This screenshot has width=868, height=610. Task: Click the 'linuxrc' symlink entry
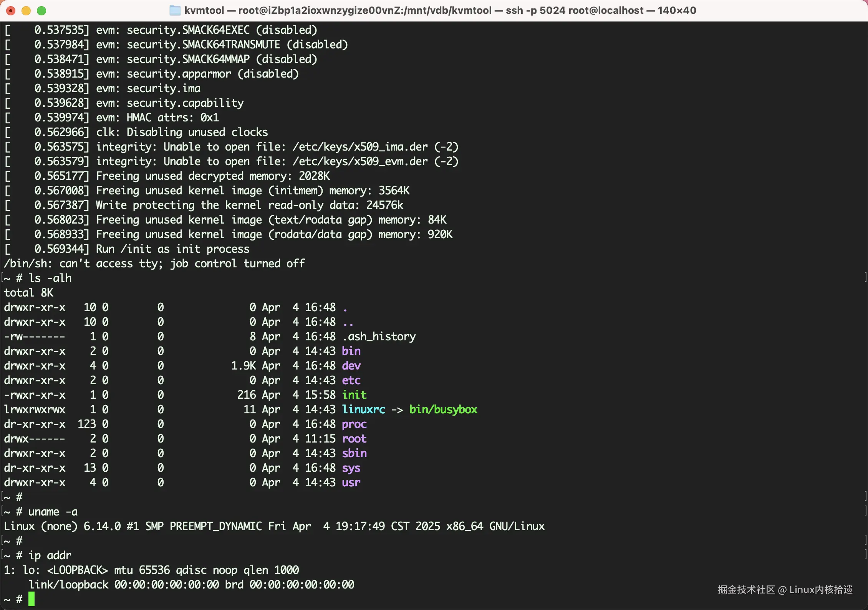(363, 409)
